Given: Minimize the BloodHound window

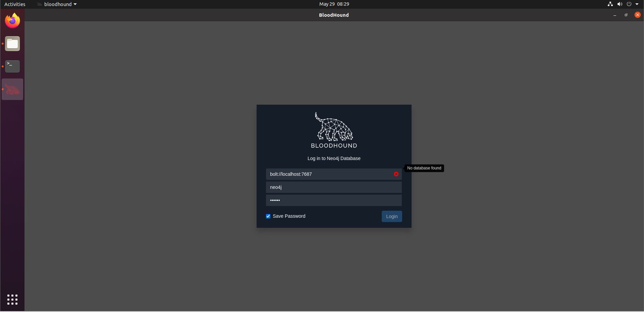Looking at the screenshot, I should 614,15.
